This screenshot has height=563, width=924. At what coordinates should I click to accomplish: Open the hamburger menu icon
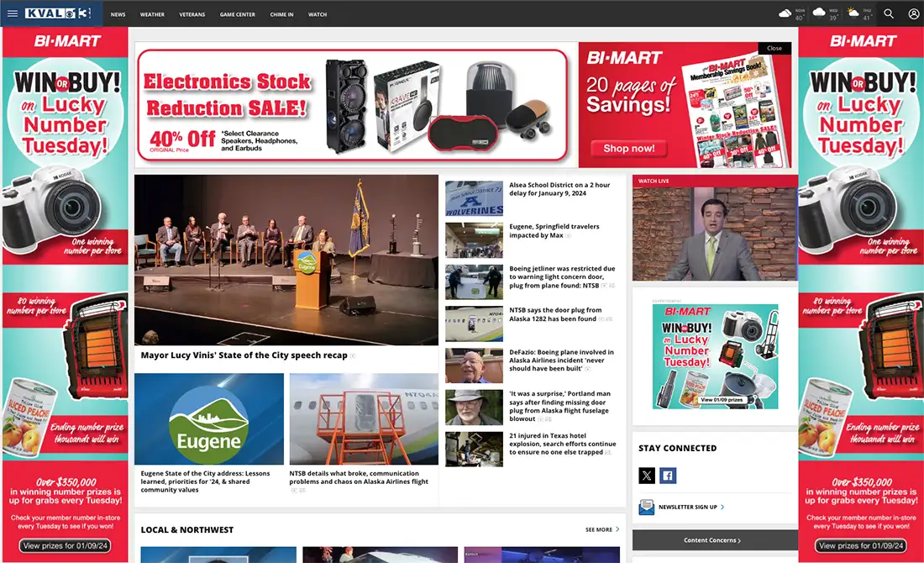[x=13, y=13]
